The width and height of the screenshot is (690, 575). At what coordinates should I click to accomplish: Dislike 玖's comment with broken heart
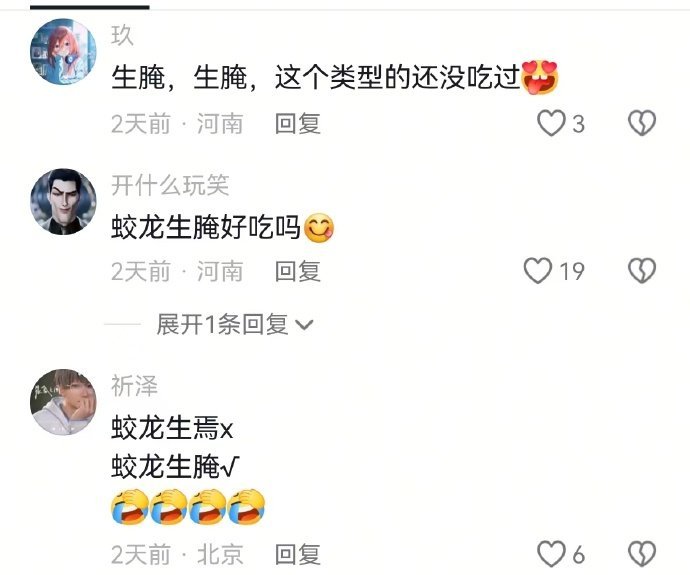(x=642, y=123)
